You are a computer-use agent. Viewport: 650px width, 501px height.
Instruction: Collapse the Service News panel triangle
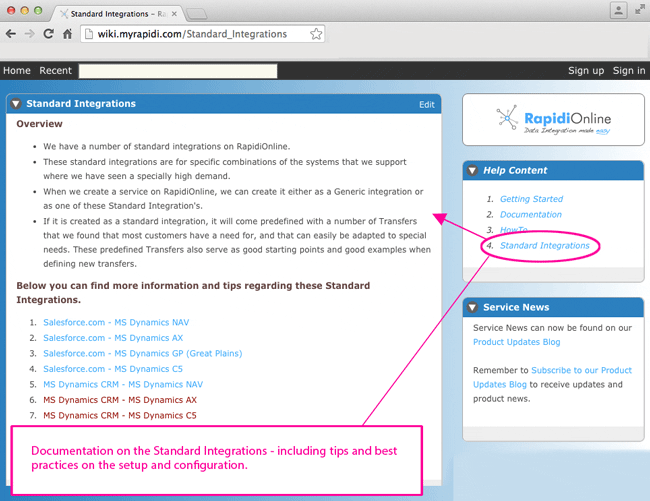(x=472, y=307)
